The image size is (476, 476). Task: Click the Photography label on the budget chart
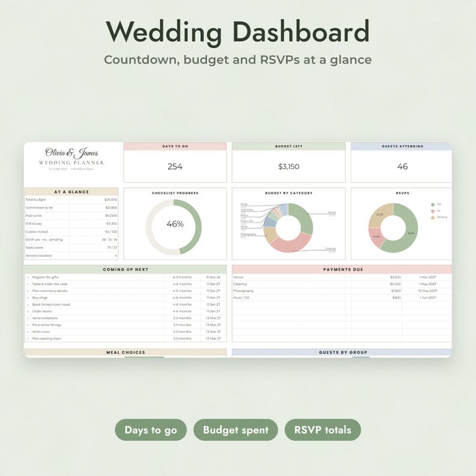click(249, 234)
